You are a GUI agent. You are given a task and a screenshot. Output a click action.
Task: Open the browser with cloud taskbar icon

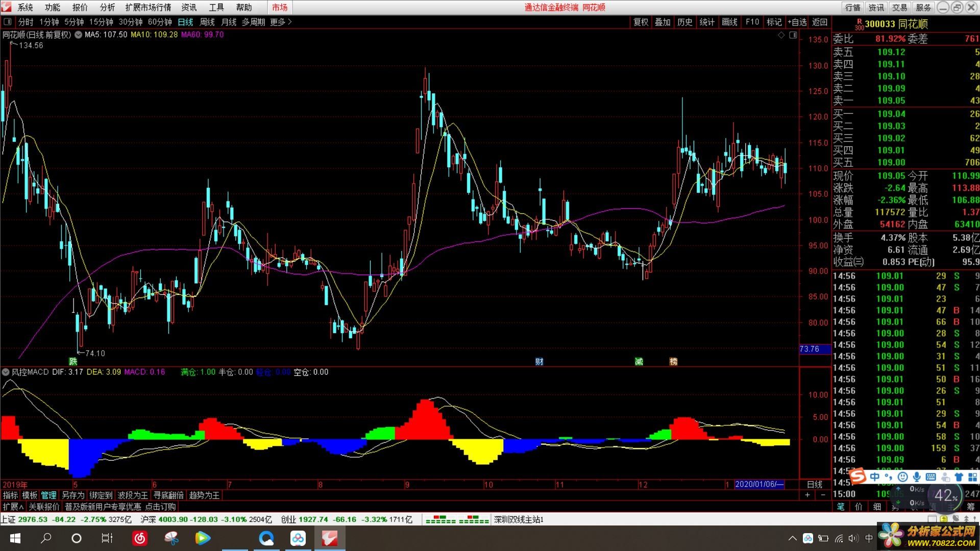click(x=266, y=538)
